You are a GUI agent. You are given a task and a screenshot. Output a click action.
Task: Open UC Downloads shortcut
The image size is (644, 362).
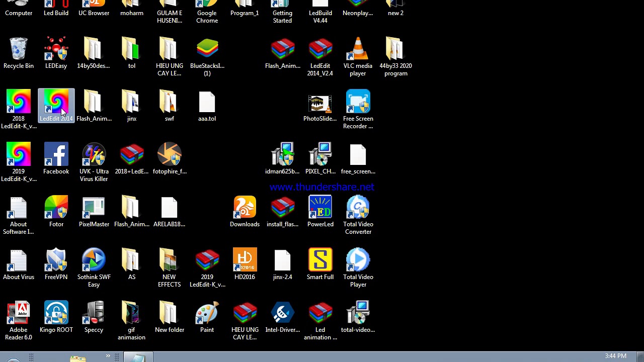pyautogui.click(x=245, y=212)
